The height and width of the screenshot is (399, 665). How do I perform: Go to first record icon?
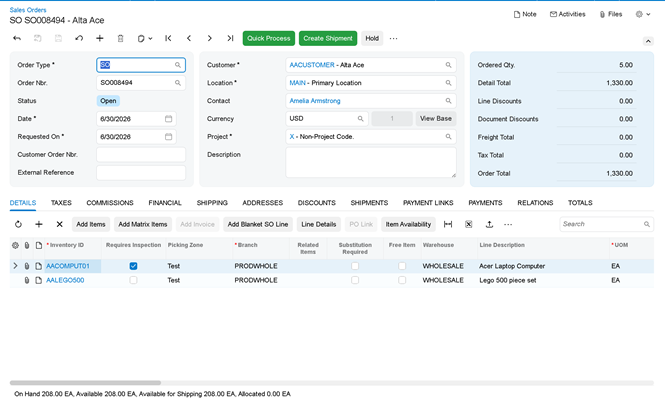pos(168,38)
